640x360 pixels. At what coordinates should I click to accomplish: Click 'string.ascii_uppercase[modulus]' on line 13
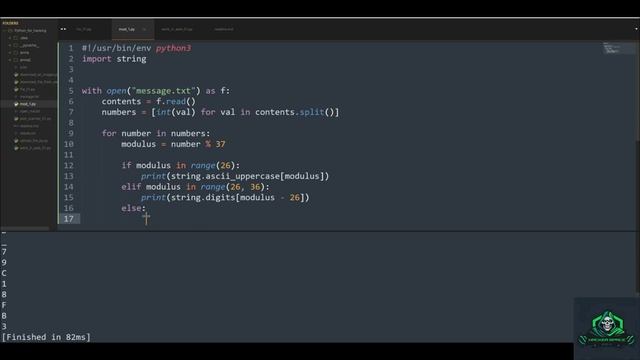click(248, 176)
